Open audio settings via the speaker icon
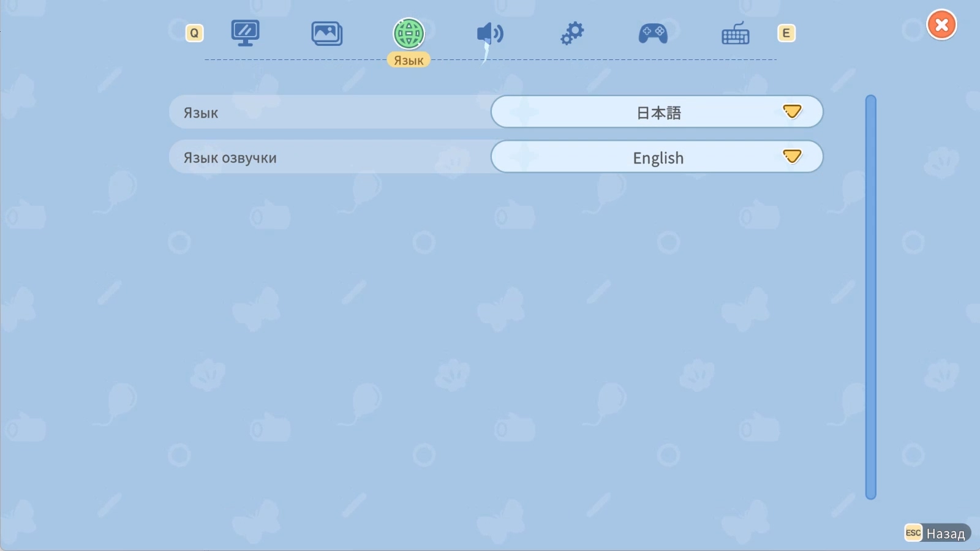 (489, 34)
